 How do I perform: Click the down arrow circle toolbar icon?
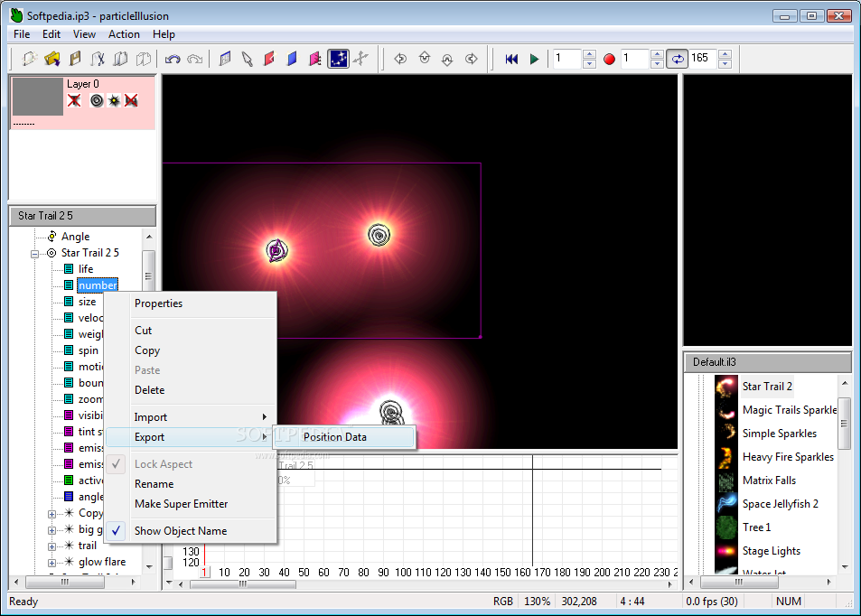tap(447, 58)
